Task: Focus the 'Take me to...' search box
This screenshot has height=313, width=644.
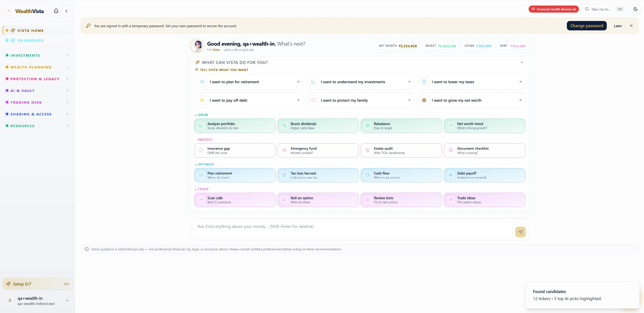Action: point(604,9)
